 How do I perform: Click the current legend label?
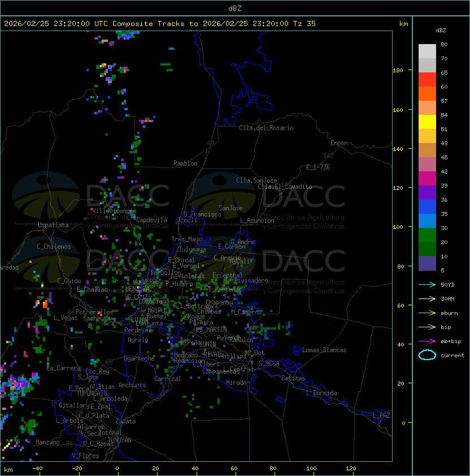452,356
